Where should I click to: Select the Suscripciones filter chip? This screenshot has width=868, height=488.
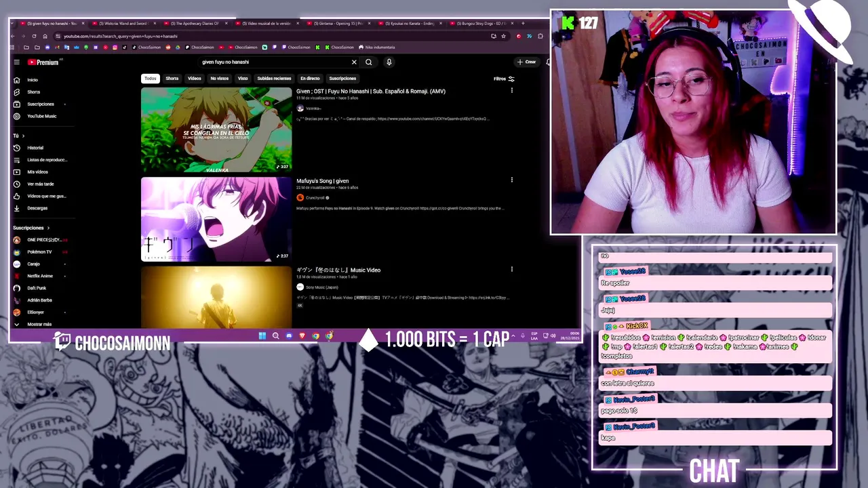342,79
